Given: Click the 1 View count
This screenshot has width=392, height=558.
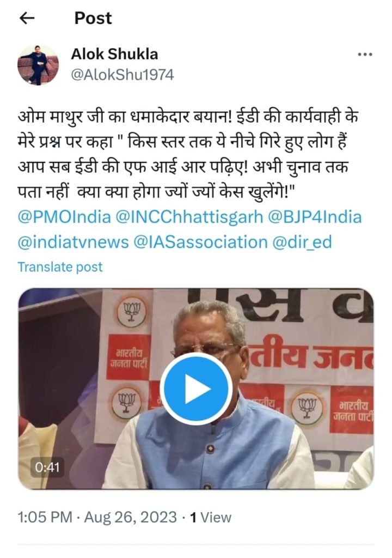Looking at the screenshot, I should coord(211,517).
